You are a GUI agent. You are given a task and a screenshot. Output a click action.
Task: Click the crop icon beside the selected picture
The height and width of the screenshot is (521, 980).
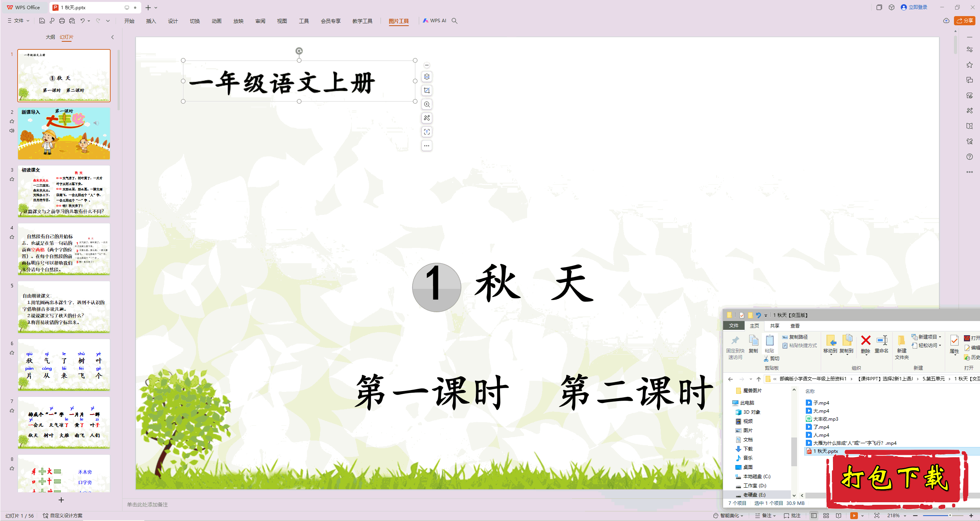427,90
